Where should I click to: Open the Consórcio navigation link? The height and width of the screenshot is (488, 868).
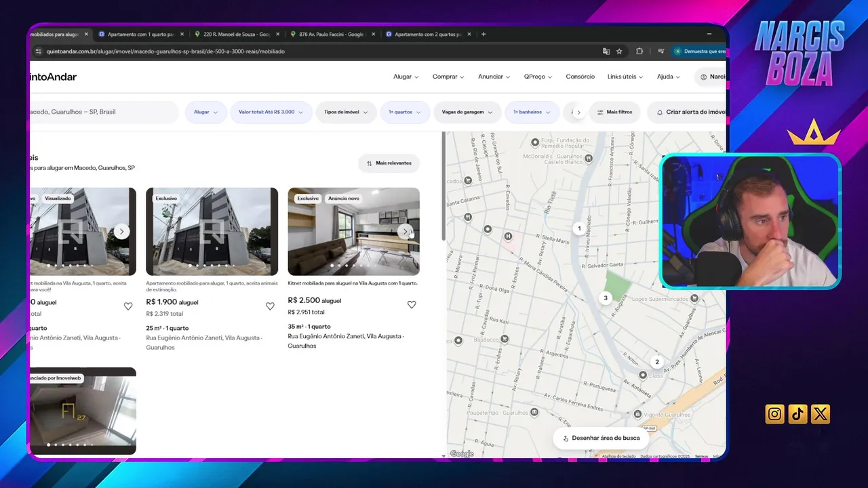click(x=580, y=77)
